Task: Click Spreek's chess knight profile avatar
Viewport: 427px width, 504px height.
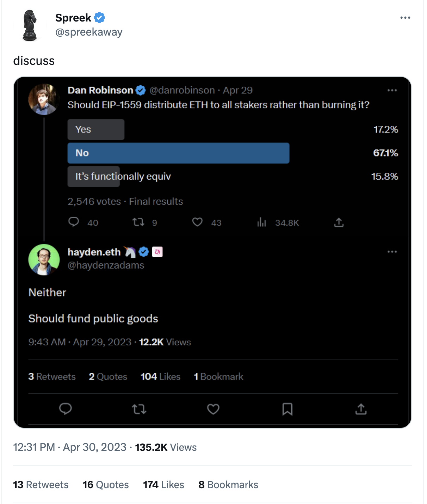Action: (x=30, y=25)
